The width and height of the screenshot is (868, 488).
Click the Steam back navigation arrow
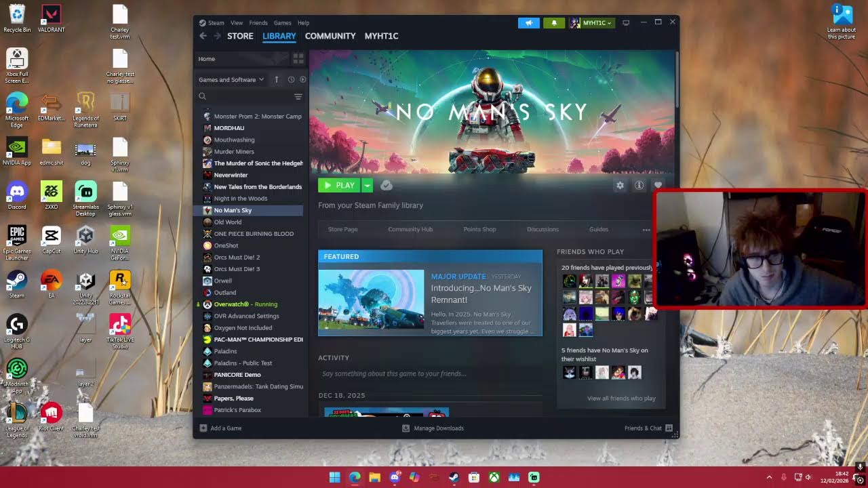coord(203,36)
